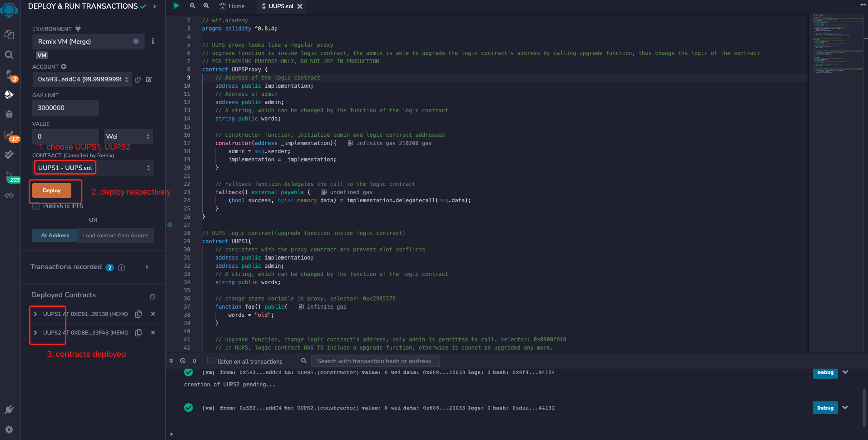Clear deployed contracts with the trash icon
The height and width of the screenshot is (440, 868).
point(153,296)
